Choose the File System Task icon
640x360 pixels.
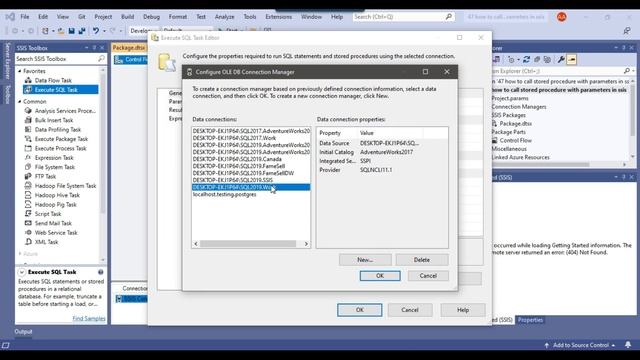click(x=28, y=167)
